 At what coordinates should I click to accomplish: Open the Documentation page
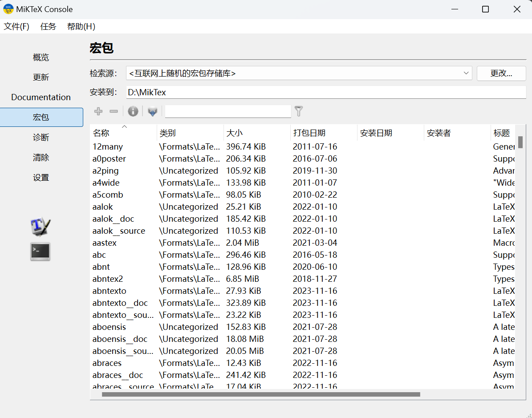41,97
